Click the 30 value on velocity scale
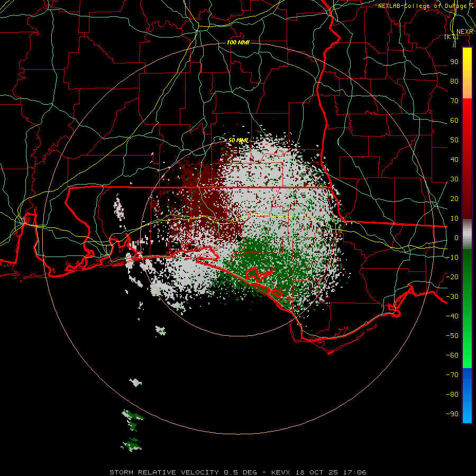The height and width of the screenshot is (476, 476). (454, 179)
